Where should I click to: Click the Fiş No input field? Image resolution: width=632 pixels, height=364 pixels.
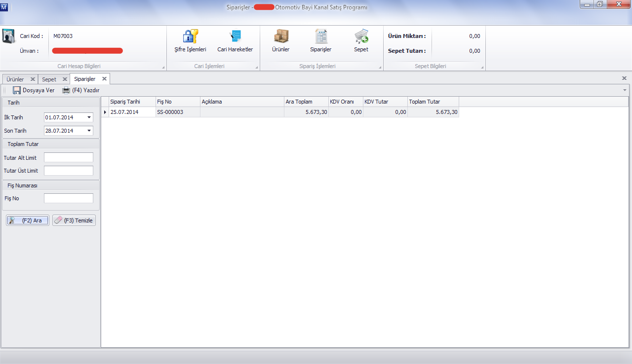69,198
